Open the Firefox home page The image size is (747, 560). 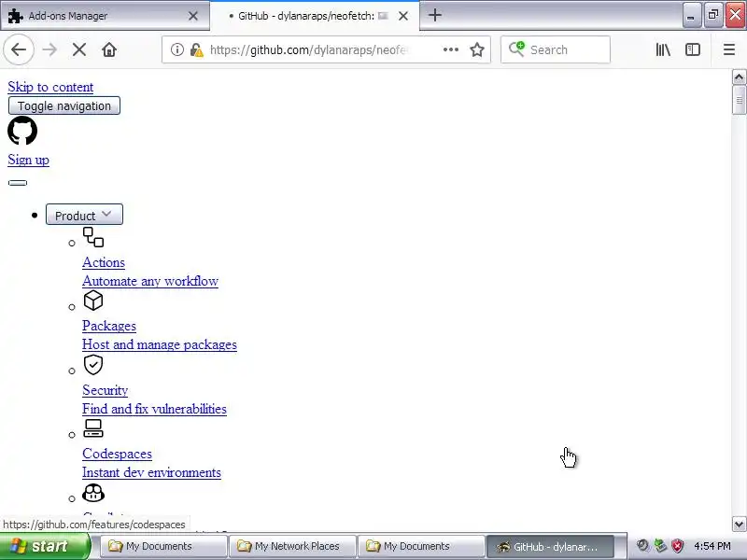109,49
